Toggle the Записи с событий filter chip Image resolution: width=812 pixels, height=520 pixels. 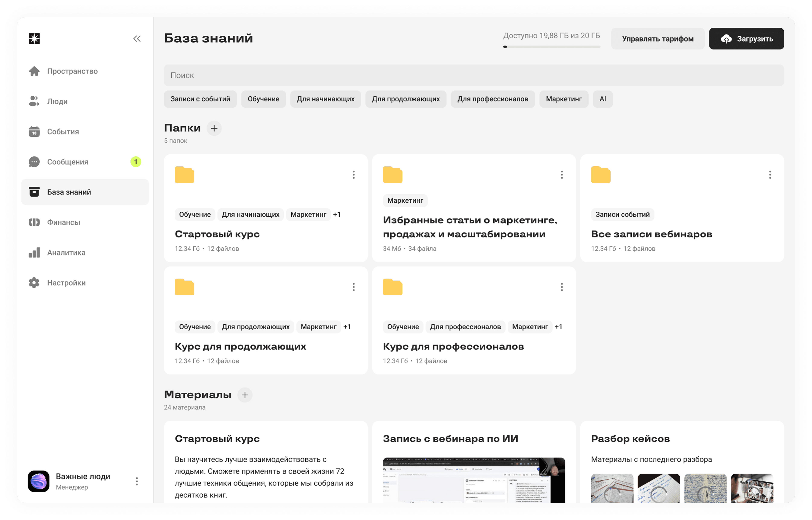[200, 99]
